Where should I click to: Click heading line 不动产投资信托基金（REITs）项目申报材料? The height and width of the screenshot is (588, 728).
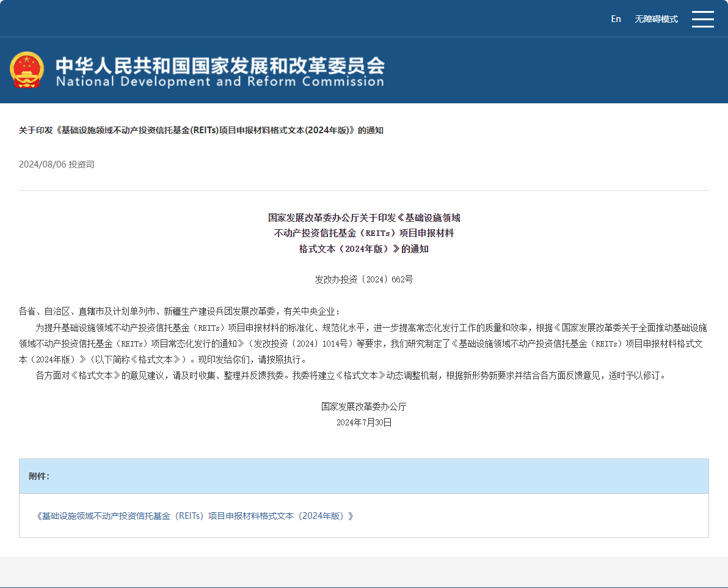[x=364, y=233]
